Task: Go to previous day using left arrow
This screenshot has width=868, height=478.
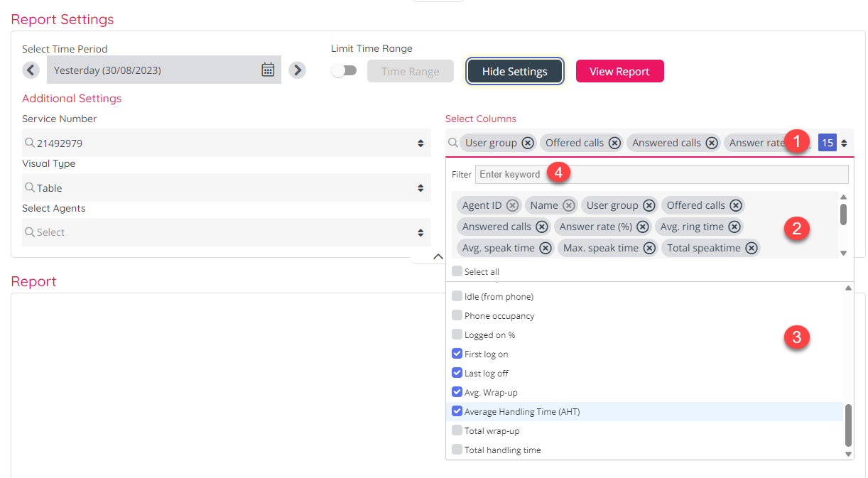Action: point(31,70)
